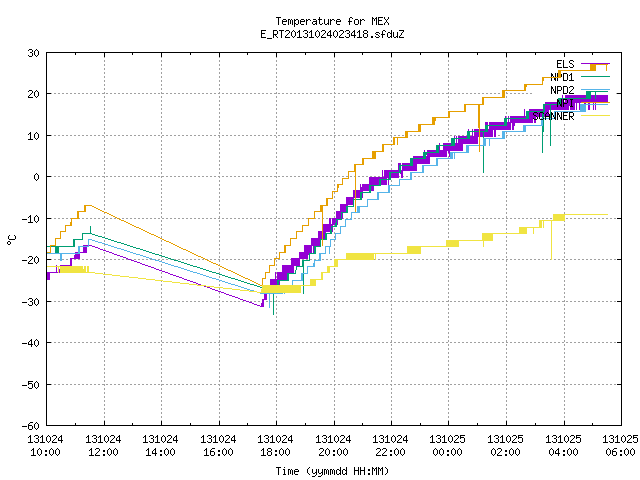Click the y-axis tick value -60
This screenshot has width=640, height=480.
tap(31, 426)
